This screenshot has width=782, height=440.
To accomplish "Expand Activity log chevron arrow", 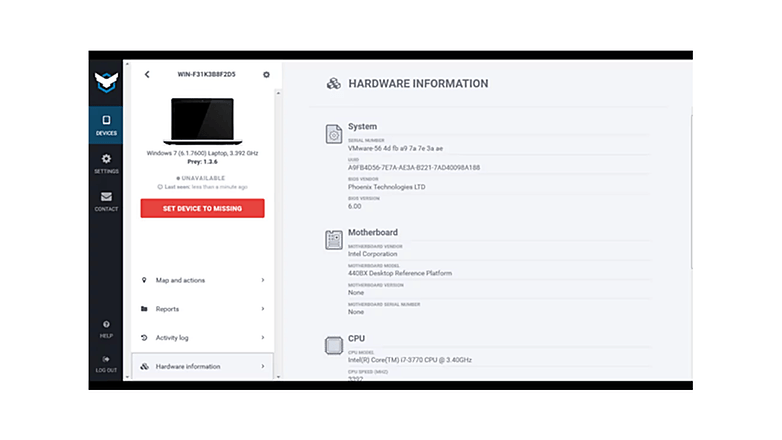I will [263, 338].
